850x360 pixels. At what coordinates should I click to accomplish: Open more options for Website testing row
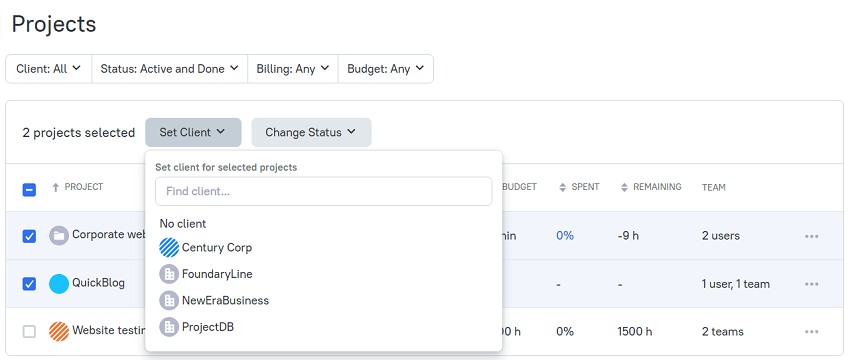point(812,332)
